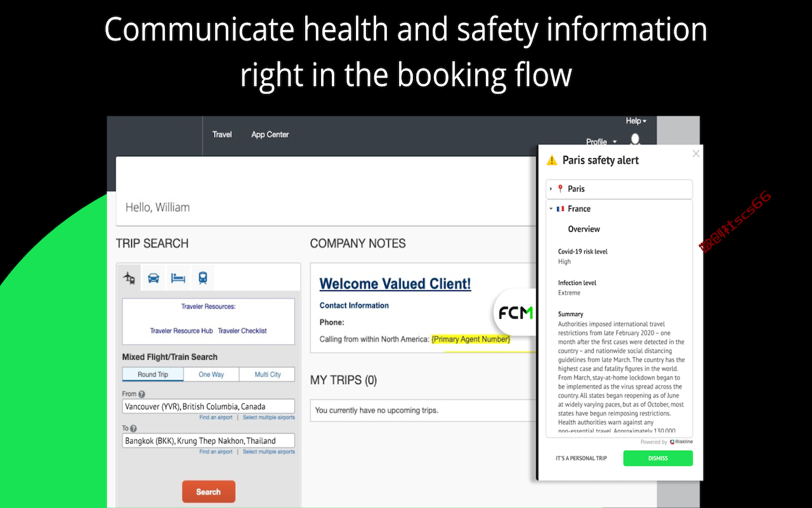Click the FCM logo badge
Screen dimensions: 812x508
[515, 312]
